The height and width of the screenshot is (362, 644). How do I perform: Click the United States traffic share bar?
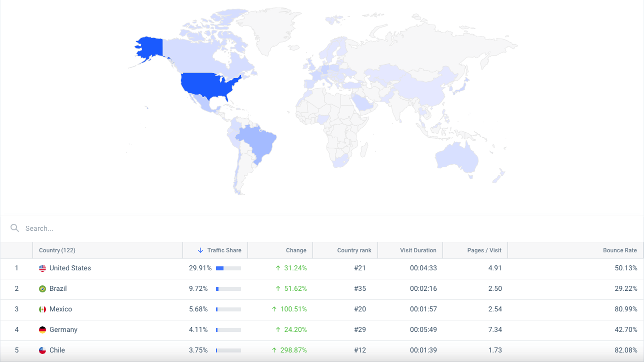tap(228, 268)
